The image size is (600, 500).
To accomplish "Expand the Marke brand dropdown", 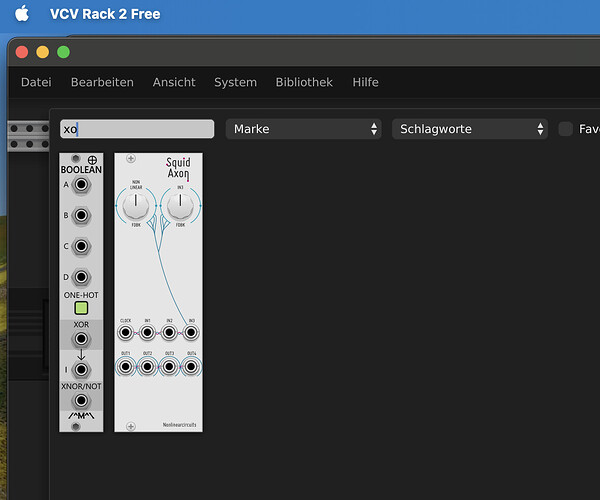I will tap(303, 129).
